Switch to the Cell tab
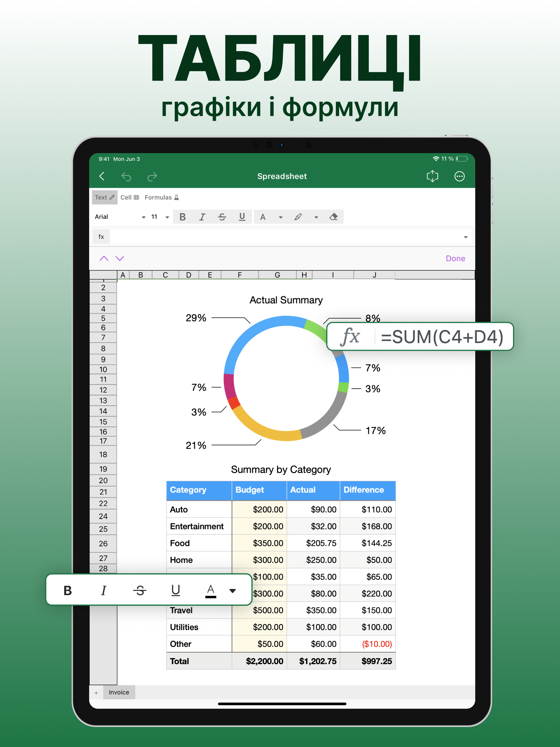The height and width of the screenshot is (747, 560). (130, 197)
